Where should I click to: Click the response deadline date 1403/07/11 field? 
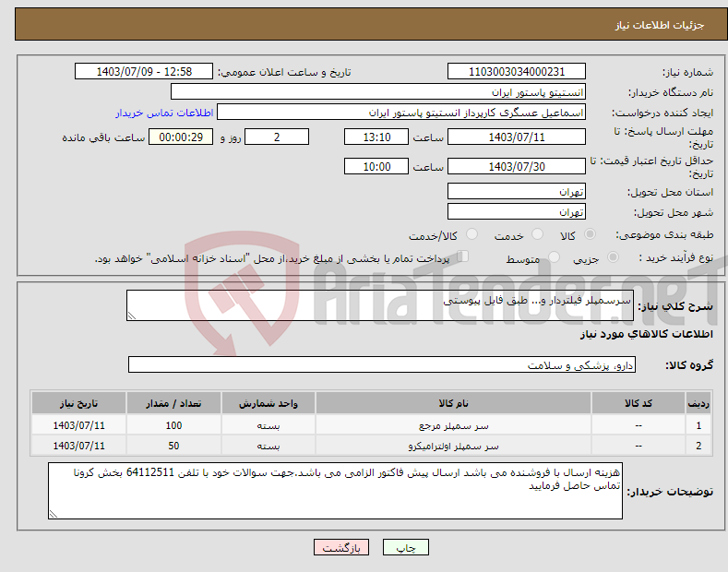pos(517,137)
